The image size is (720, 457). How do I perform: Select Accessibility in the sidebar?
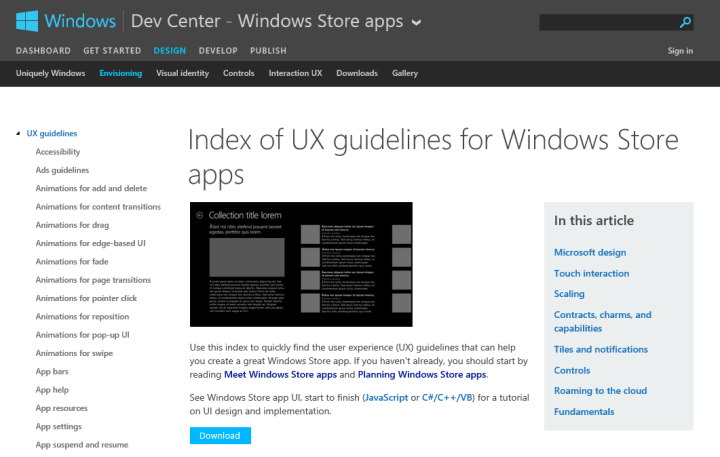[x=58, y=152]
